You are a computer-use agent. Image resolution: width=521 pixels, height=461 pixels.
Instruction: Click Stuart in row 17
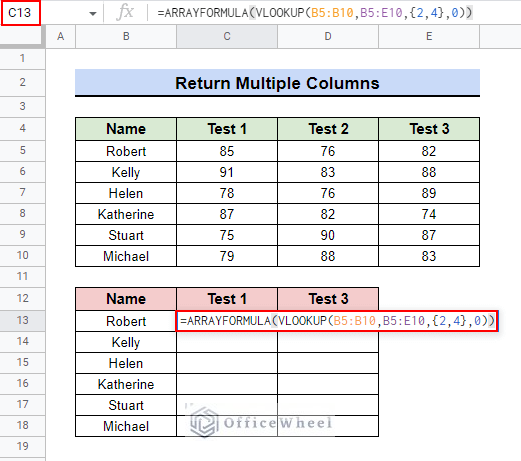(126, 405)
